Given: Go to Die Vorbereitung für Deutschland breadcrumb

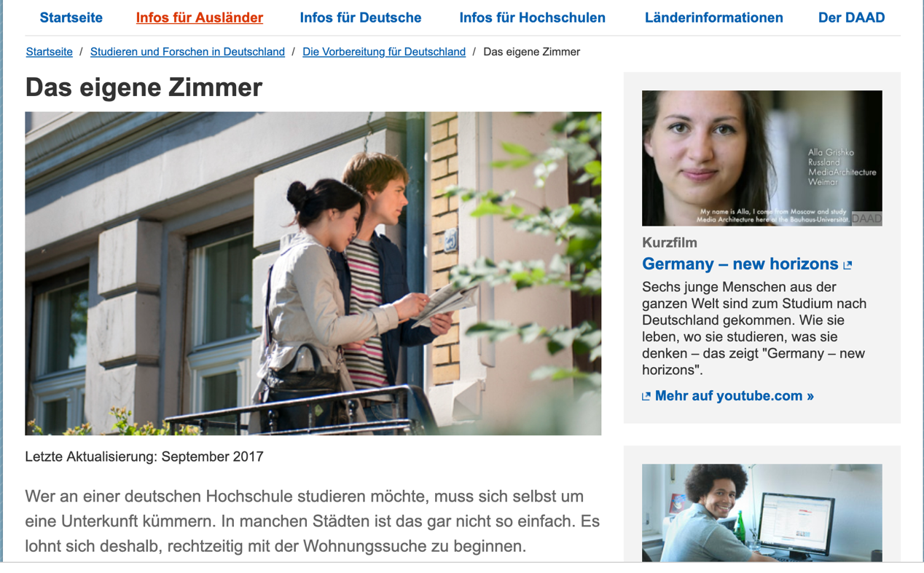Looking at the screenshot, I should (384, 52).
